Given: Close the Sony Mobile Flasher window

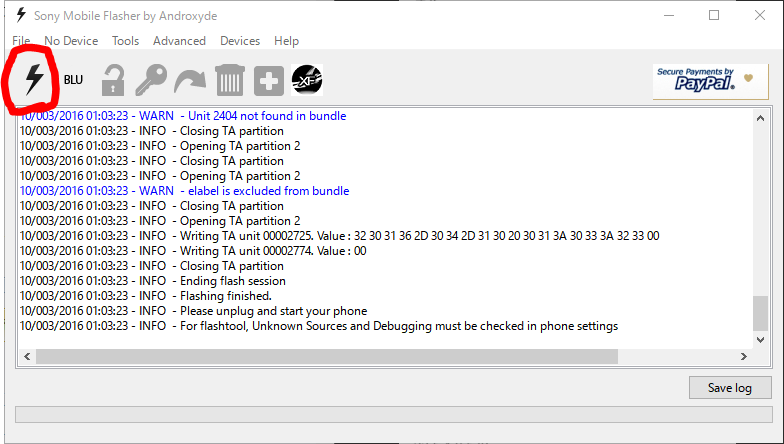Looking at the screenshot, I should (x=760, y=16).
